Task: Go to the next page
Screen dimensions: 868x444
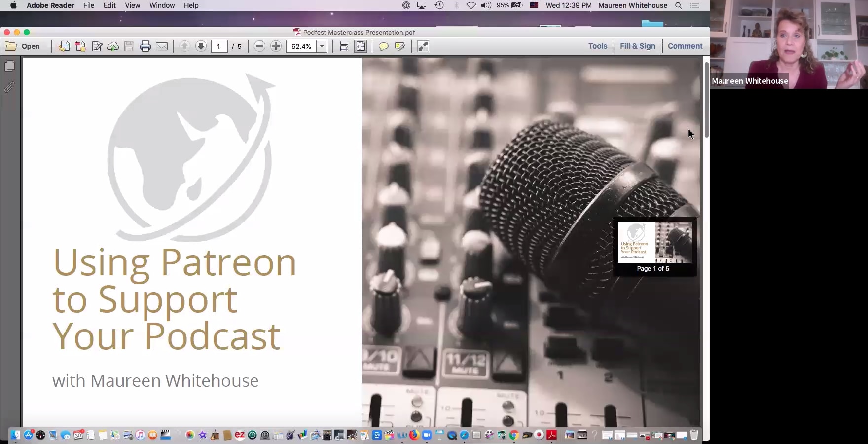Action: point(201,46)
